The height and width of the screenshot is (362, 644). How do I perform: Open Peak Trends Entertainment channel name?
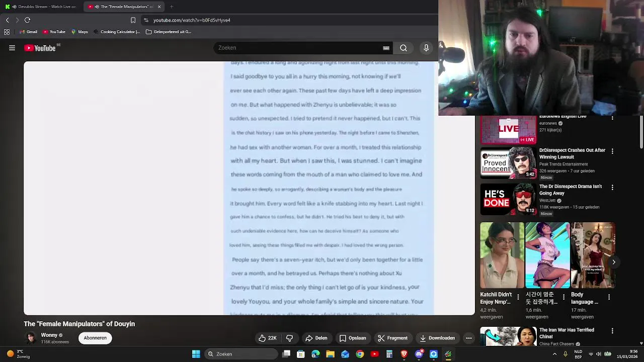tap(563, 164)
